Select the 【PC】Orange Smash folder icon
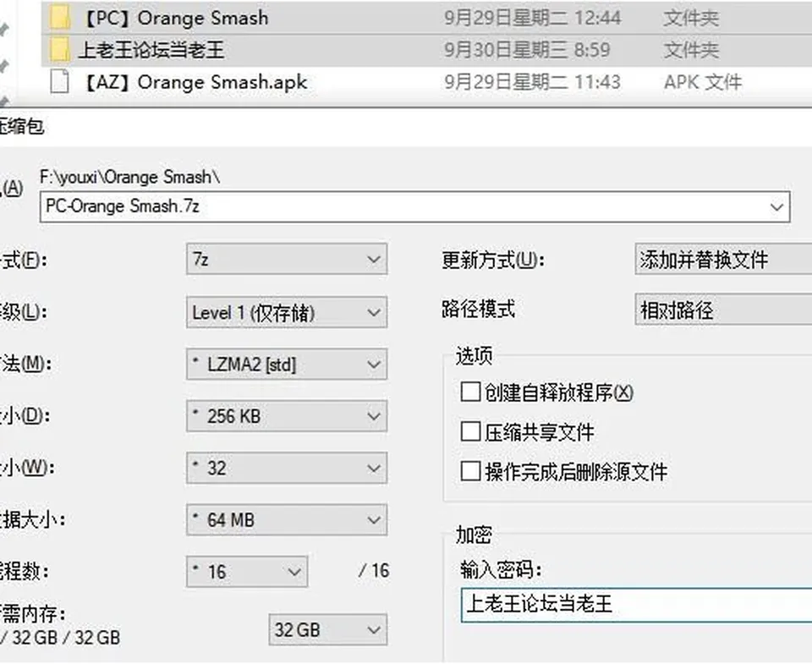Screen dimensions: 812x664 click(x=60, y=18)
